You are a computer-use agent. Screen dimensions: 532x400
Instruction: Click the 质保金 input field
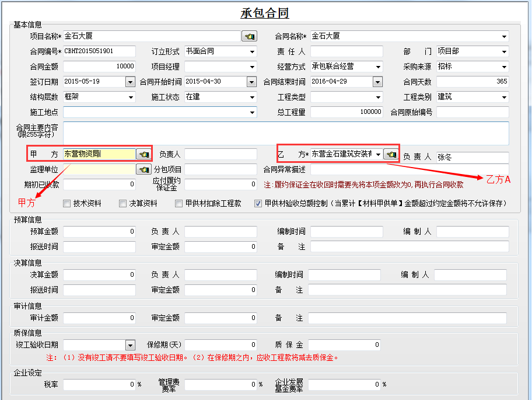344,345
